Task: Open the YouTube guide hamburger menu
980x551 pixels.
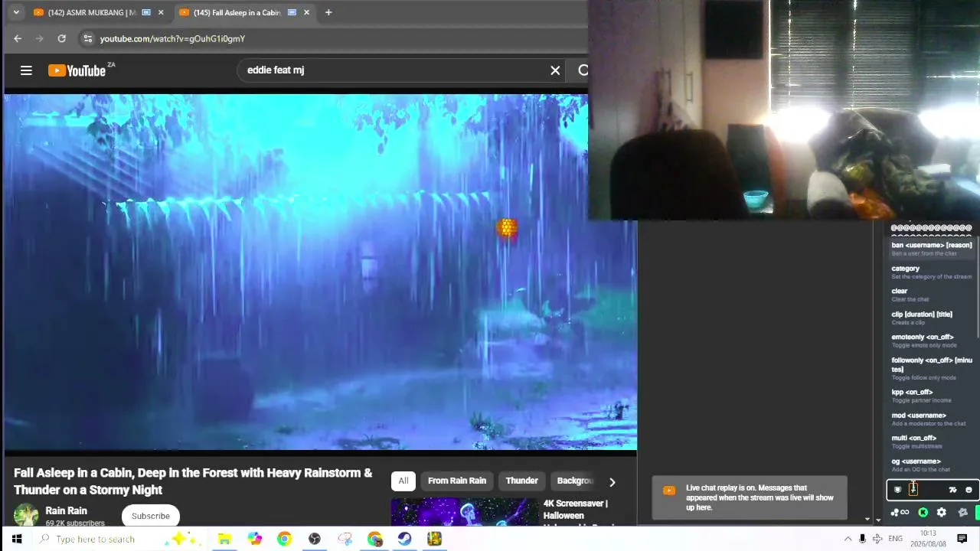Action: [26, 70]
